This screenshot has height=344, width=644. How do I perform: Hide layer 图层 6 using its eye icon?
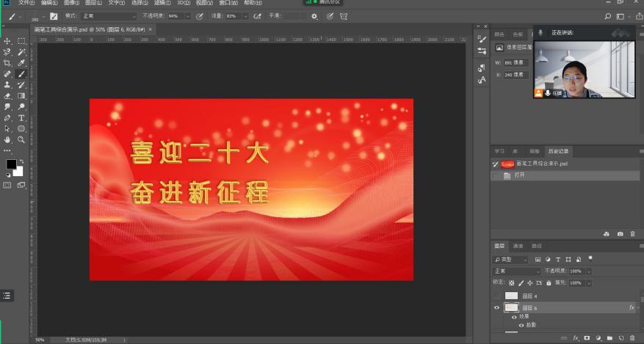pos(497,308)
